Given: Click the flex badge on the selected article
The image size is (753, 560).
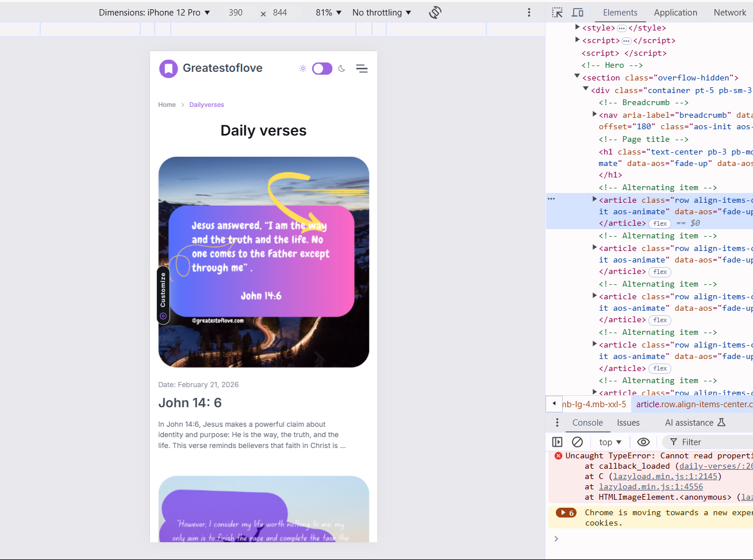Looking at the screenshot, I should [x=660, y=223].
